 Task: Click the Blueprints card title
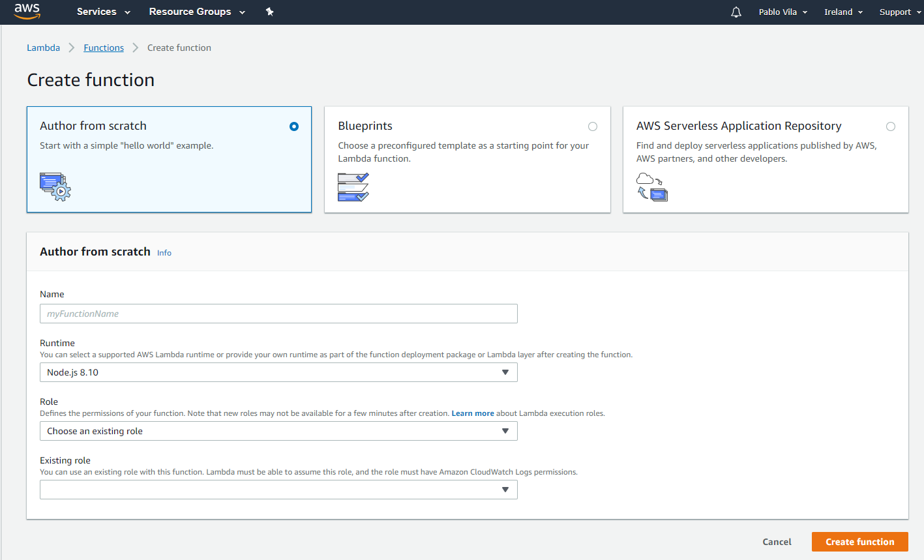pos(365,126)
